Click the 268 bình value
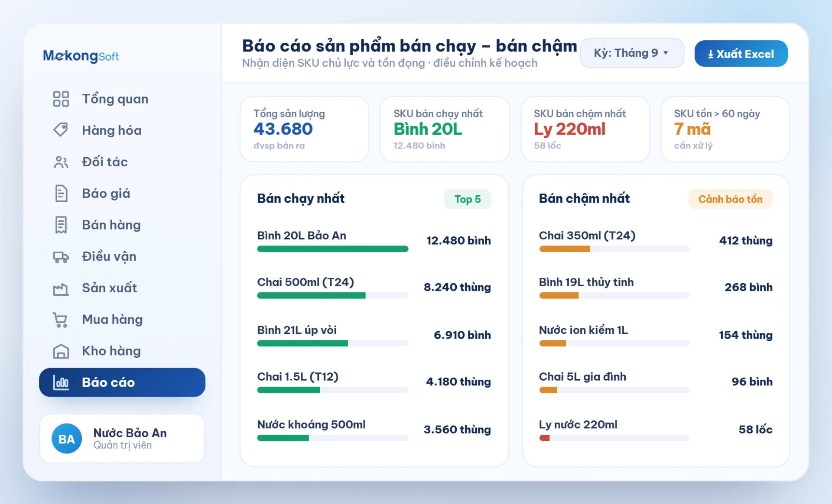Image resolution: width=832 pixels, height=504 pixels. coord(748,288)
